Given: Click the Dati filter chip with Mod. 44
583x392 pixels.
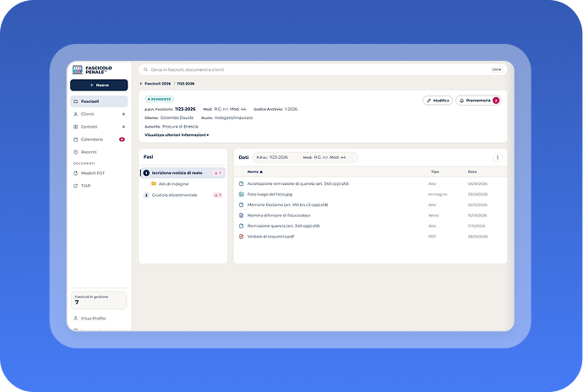Looking at the screenshot, I should point(305,157).
